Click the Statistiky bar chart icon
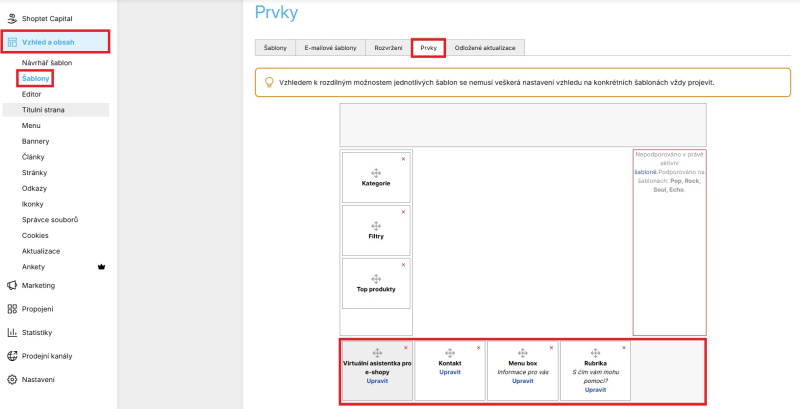This screenshot has width=800, height=409. [x=12, y=333]
